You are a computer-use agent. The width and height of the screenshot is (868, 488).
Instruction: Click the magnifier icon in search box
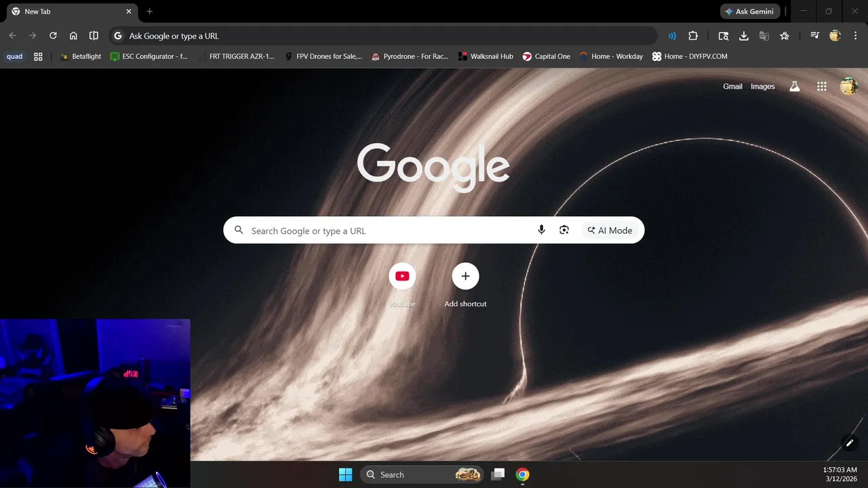239,230
